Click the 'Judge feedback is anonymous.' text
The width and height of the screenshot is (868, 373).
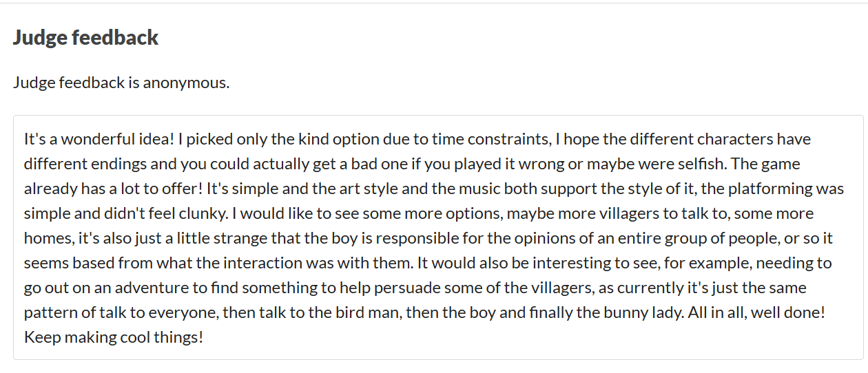point(121,83)
